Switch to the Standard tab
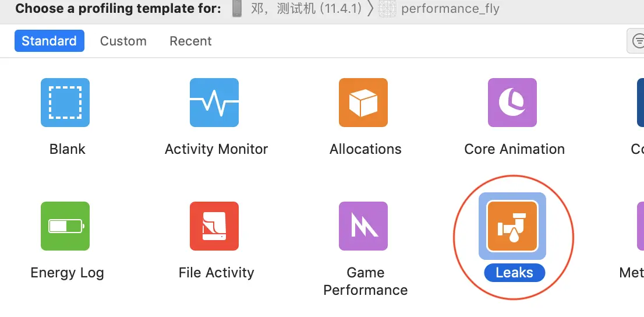The image size is (644, 317). pos(49,41)
